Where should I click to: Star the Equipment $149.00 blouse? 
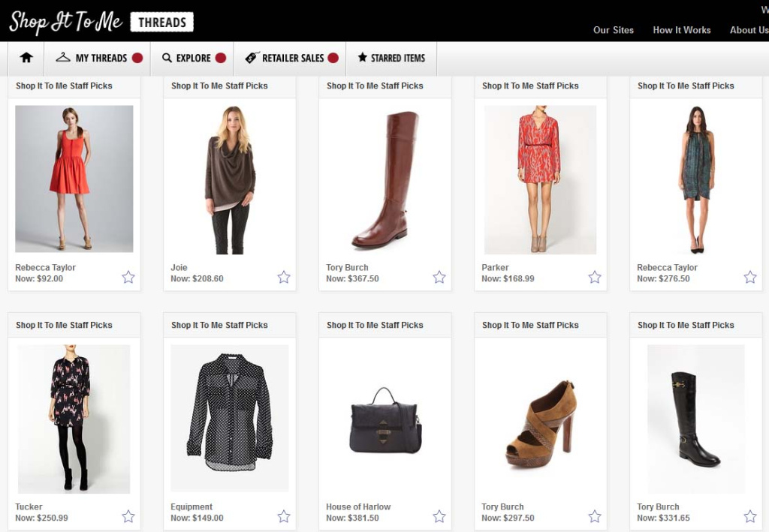(283, 516)
